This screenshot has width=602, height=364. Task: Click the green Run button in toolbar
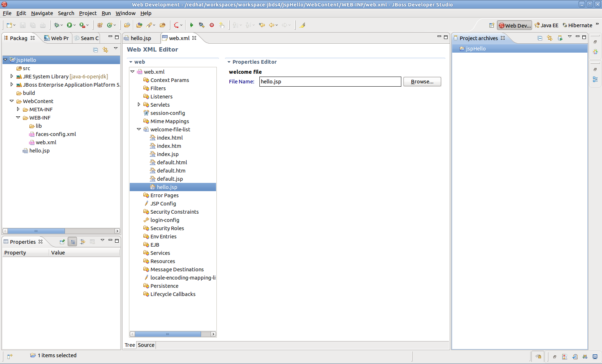coord(70,25)
